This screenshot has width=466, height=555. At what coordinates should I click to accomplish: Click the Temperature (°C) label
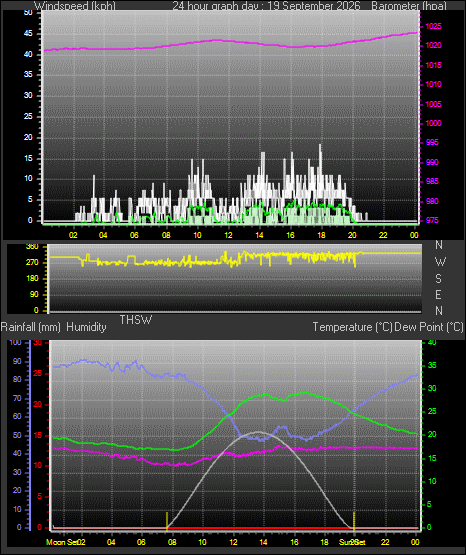click(x=352, y=327)
